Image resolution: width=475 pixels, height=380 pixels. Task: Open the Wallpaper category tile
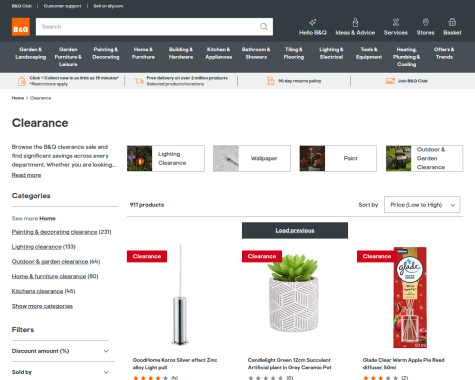(252, 158)
